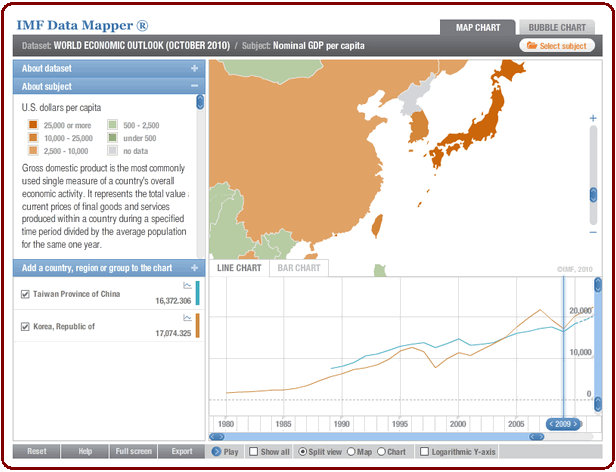Click Taiwan's teal color swatch
616x472 pixels.
point(198,293)
